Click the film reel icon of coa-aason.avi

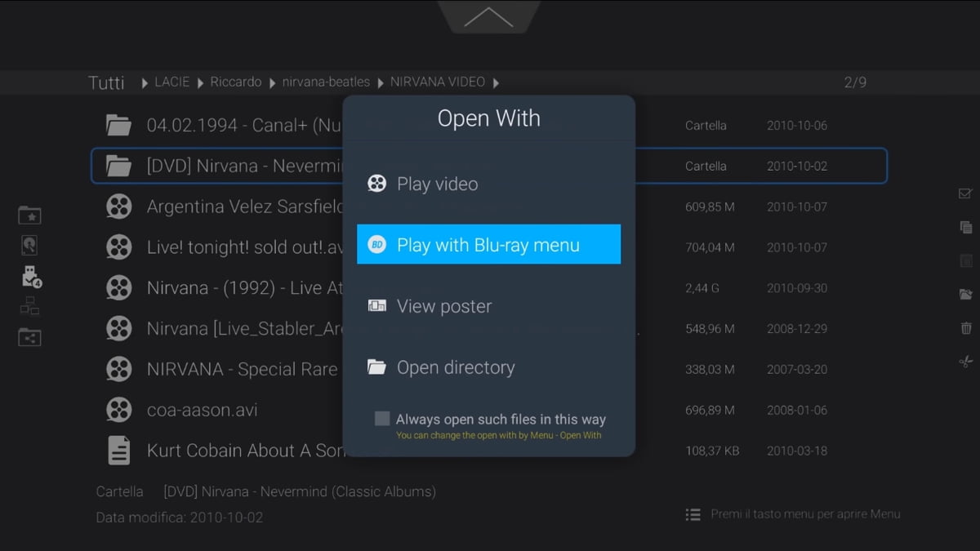118,409
